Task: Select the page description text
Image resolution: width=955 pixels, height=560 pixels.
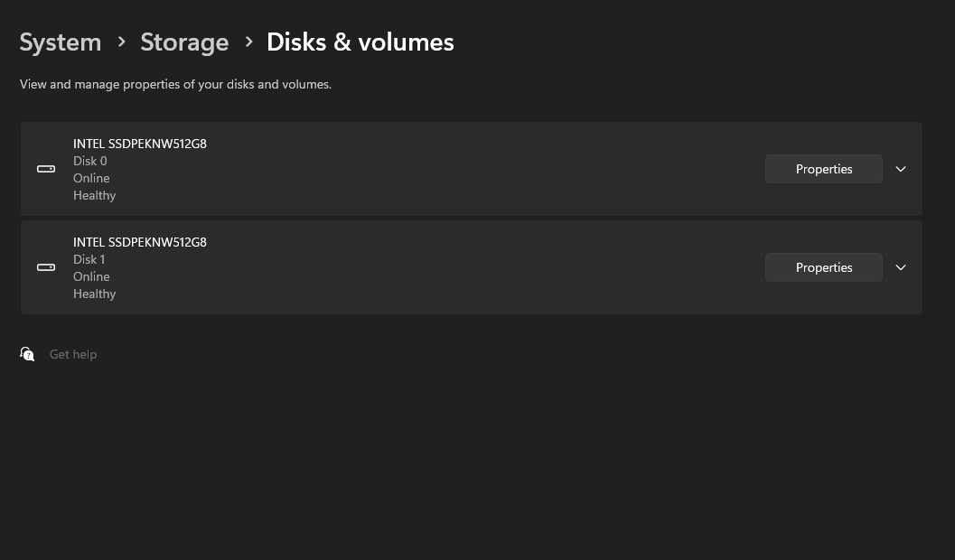Action: (175, 84)
